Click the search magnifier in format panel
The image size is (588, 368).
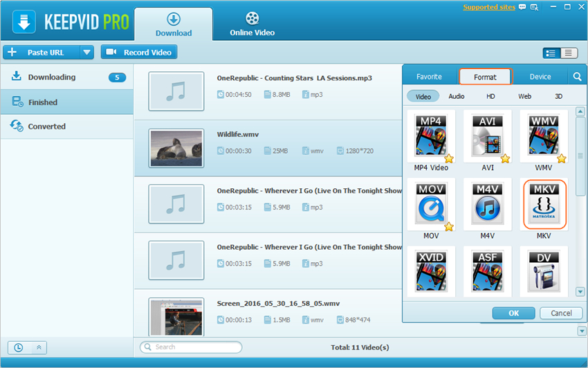(x=577, y=77)
